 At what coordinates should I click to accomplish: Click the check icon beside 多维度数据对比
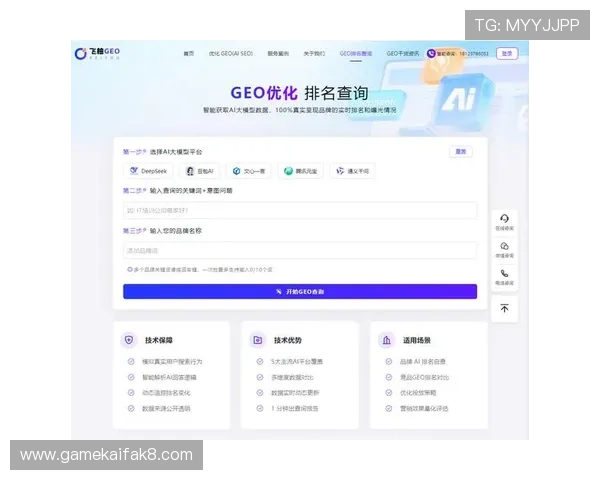[x=260, y=377]
